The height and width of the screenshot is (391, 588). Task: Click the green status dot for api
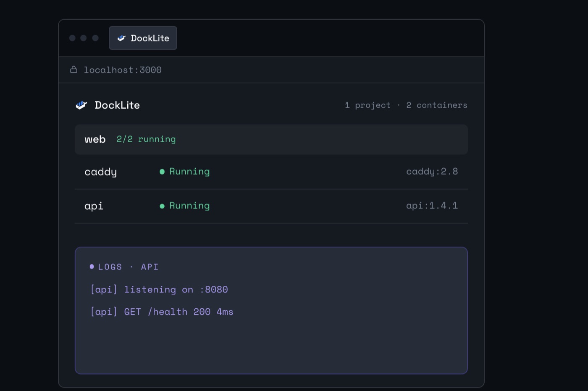[x=162, y=206]
